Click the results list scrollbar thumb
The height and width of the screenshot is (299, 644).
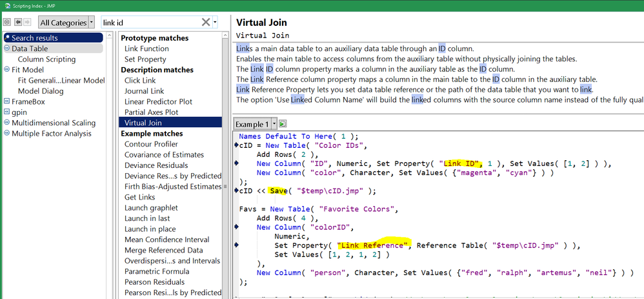[x=225, y=186]
